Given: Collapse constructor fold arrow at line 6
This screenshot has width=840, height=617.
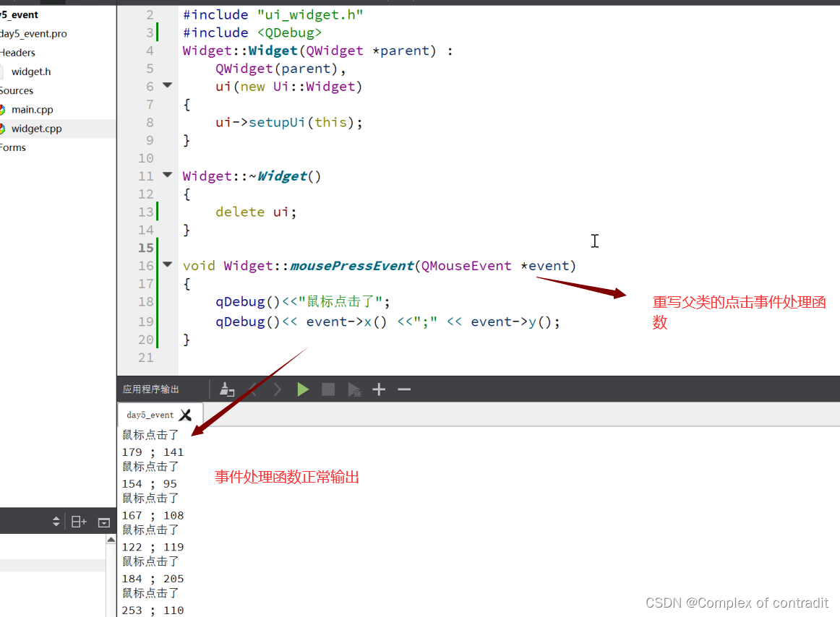Looking at the screenshot, I should 167,85.
